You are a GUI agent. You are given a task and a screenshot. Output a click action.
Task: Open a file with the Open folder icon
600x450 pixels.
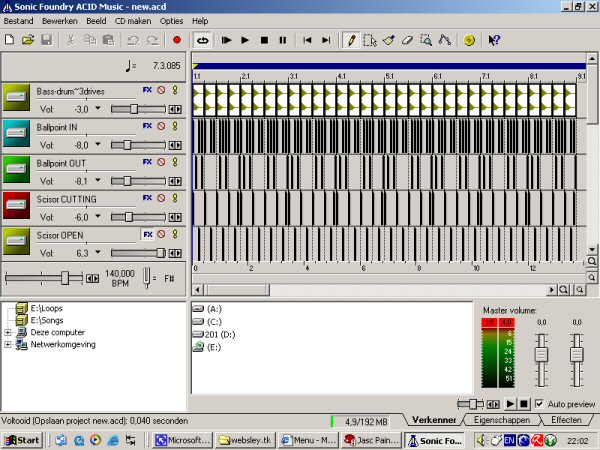point(28,40)
